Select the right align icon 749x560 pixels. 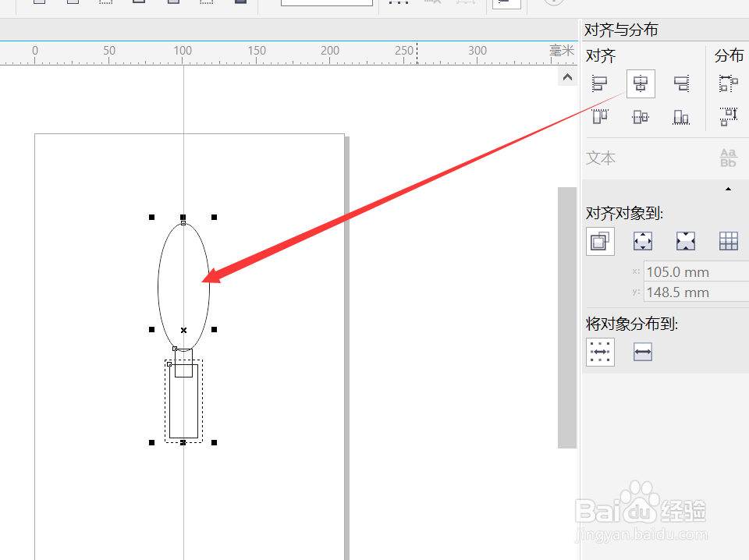[x=681, y=83]
